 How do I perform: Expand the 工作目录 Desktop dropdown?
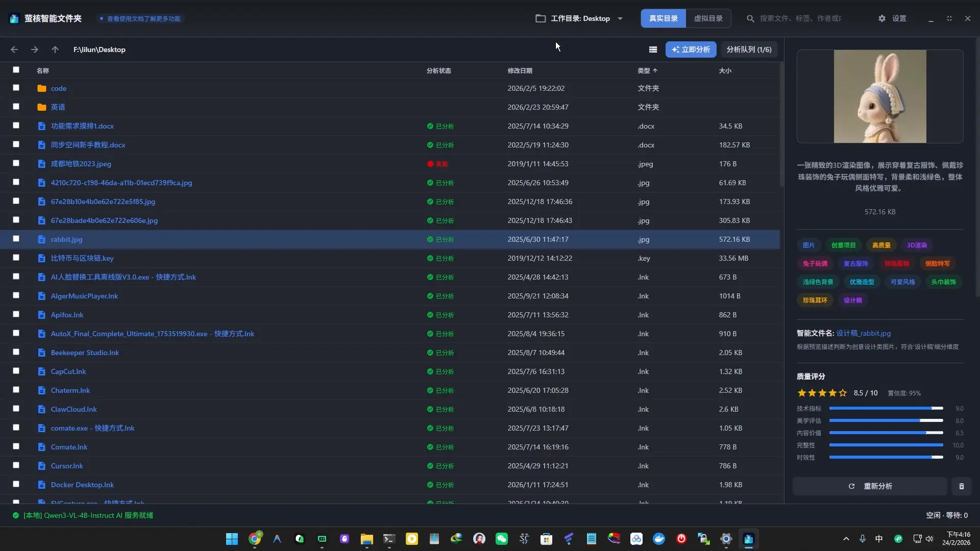click(x=620, y=18)
